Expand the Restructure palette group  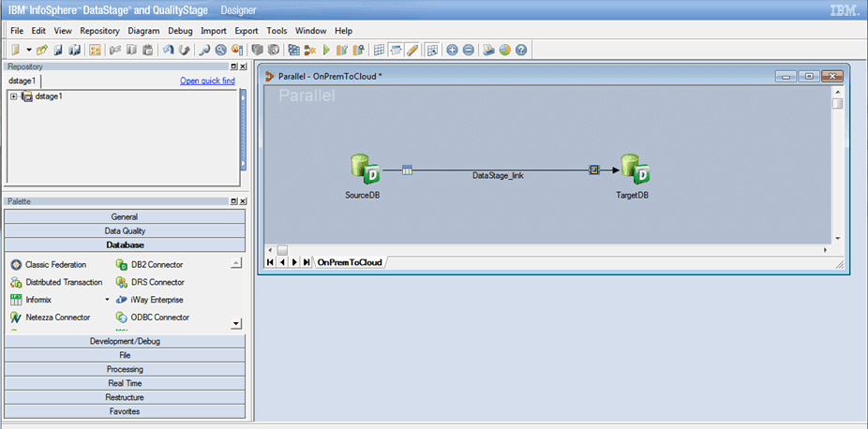coord(125,397)
